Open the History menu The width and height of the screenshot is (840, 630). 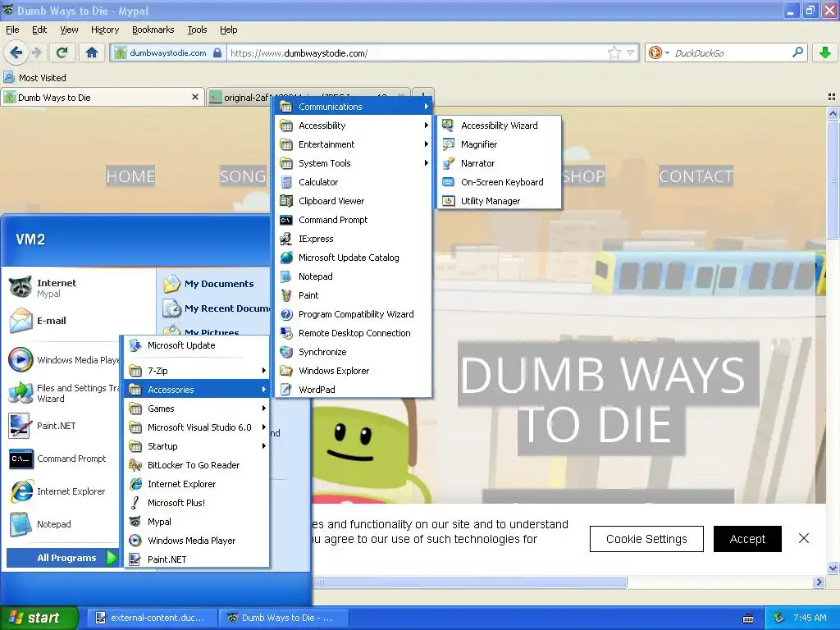(x=104, y=30)
